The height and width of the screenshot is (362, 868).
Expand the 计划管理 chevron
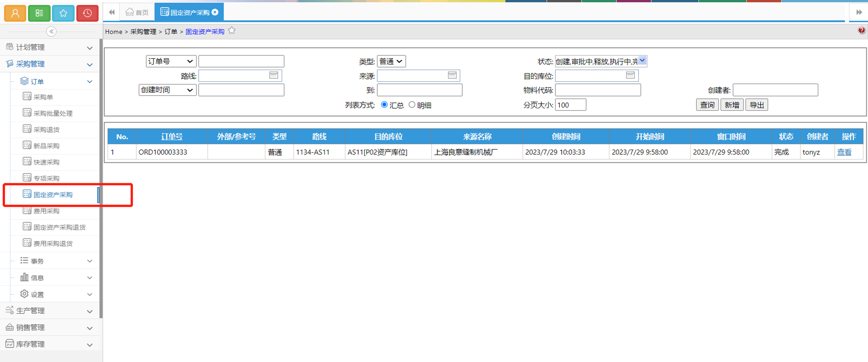(x=90, y=48)
